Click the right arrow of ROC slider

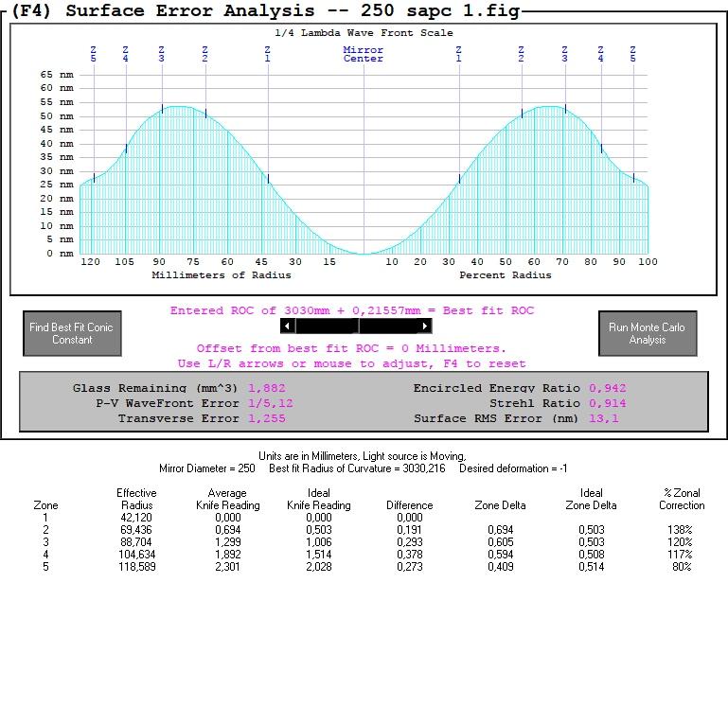click(424, 326)
